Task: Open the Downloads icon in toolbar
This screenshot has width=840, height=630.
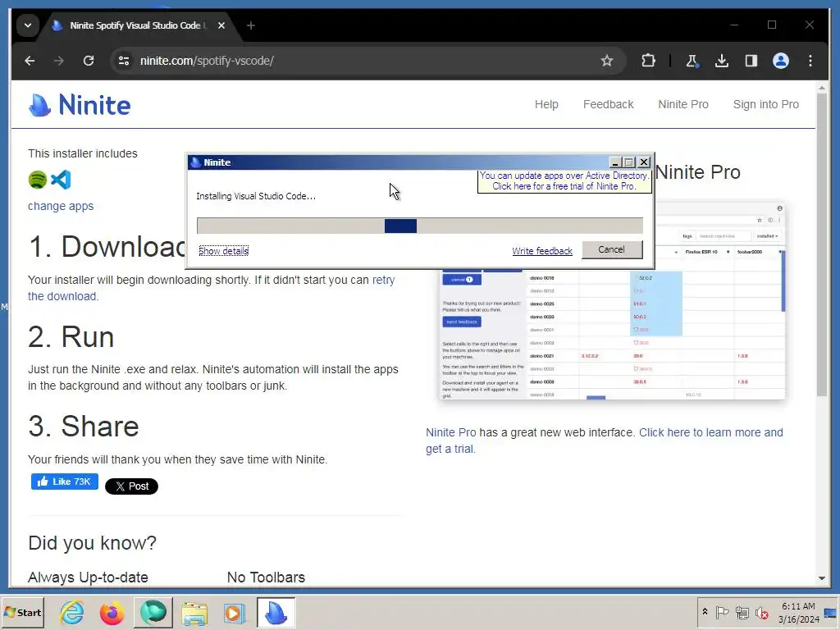Action: click(x=722, y=61)
